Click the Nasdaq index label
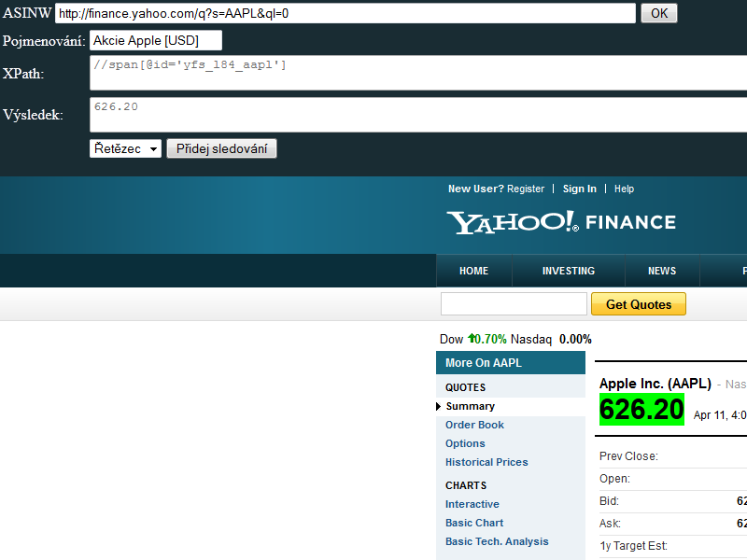 pyautogui.click(x=530, y=339)
